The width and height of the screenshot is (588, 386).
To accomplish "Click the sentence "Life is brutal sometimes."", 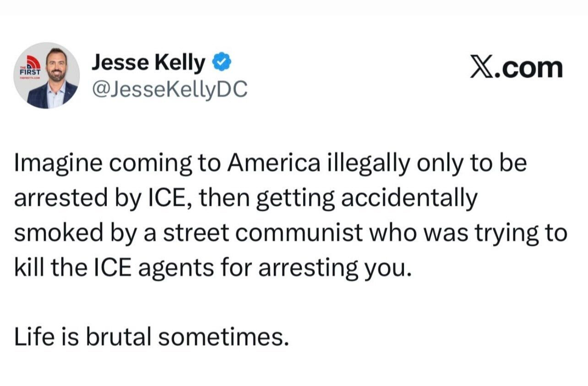I will [152, 338].
